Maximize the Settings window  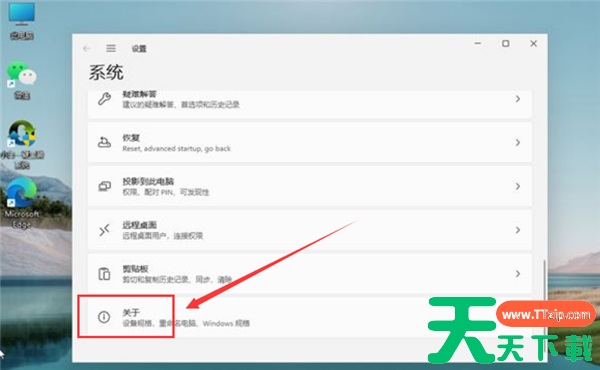(x=505, y=44)
